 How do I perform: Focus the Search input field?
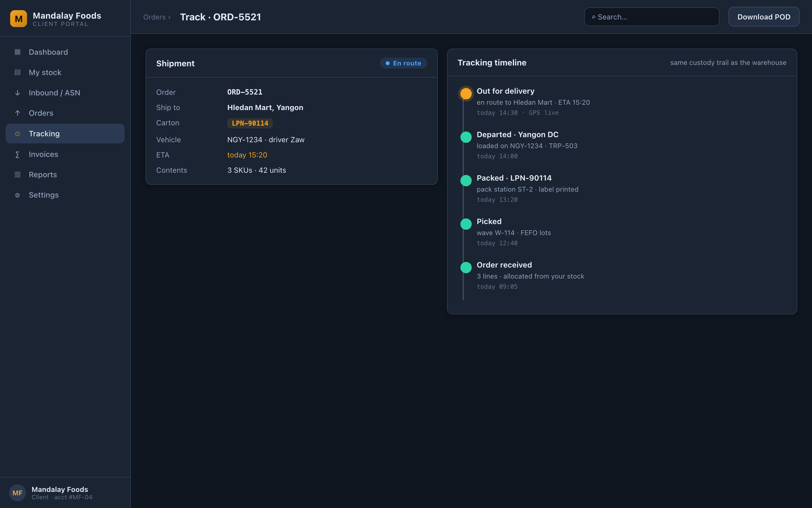click(652, 17)
